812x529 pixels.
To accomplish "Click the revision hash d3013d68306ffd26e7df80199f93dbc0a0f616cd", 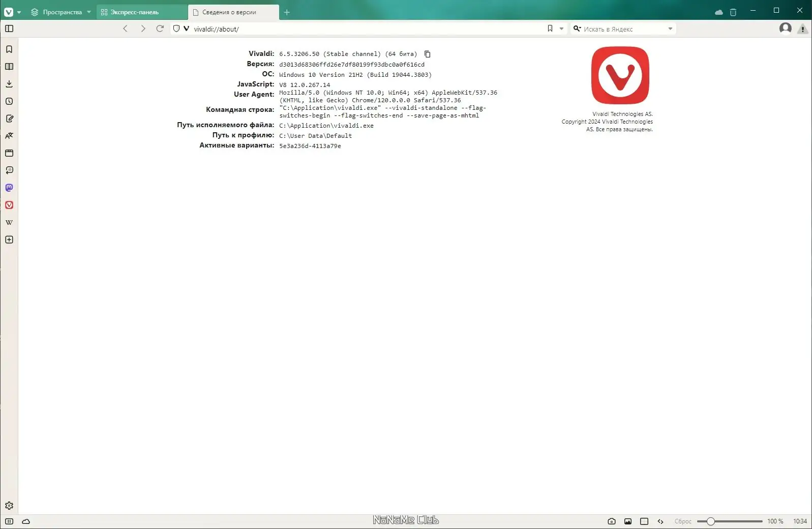I will point(352,65).
